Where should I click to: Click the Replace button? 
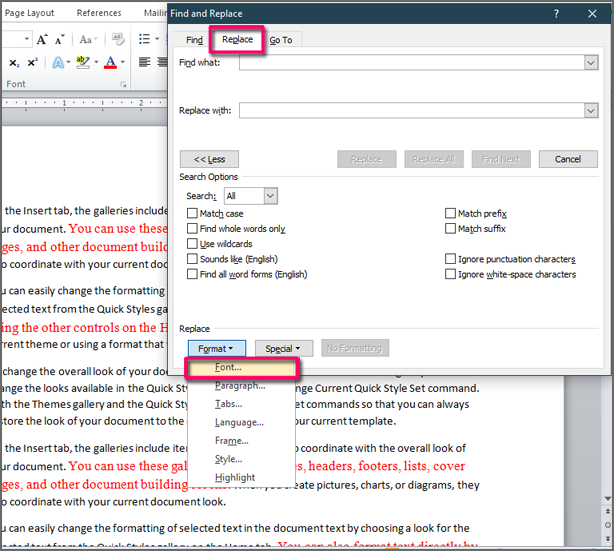(367, 159)
